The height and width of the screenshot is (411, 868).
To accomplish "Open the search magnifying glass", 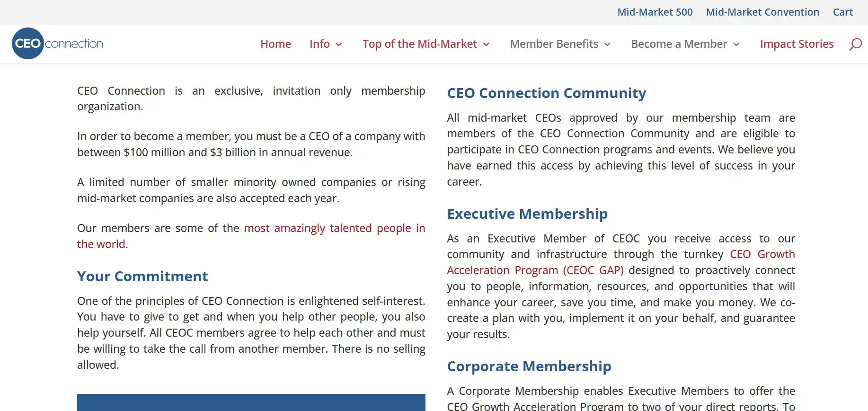I will tap(855, 44).
